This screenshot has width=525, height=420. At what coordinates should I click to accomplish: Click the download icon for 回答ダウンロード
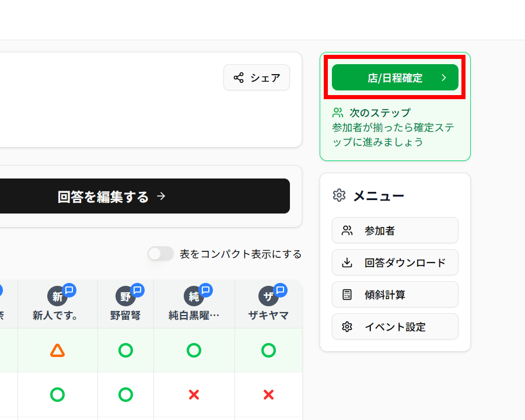[x=347, y=262]
